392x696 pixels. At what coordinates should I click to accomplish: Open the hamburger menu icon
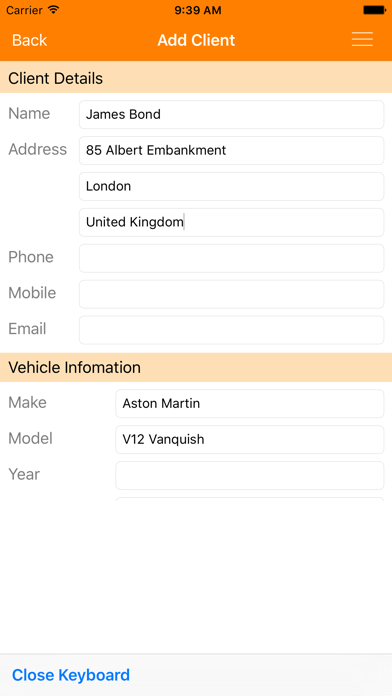click(362, 40)
